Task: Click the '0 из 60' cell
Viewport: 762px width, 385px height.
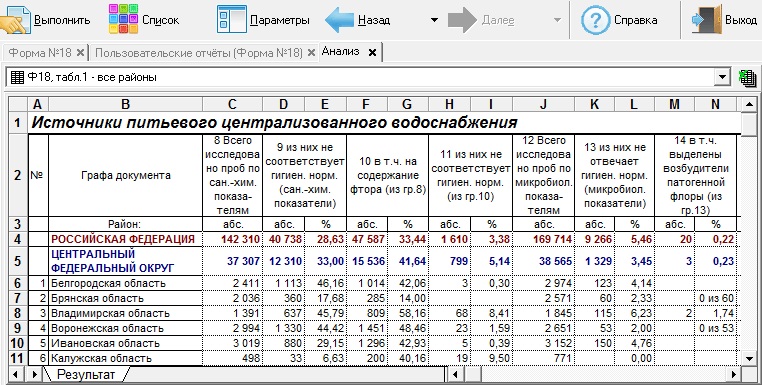Action: coord(715,298)
